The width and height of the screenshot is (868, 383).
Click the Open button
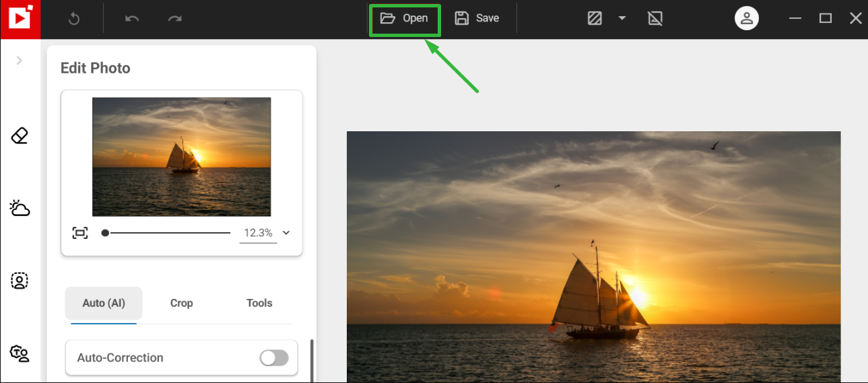pos(405,19)
